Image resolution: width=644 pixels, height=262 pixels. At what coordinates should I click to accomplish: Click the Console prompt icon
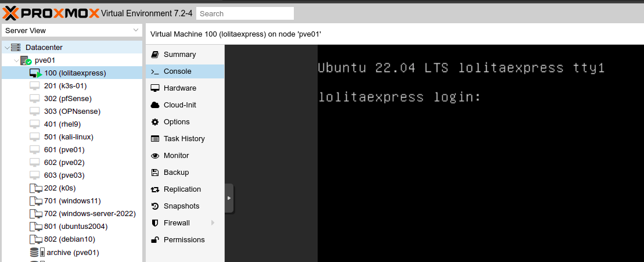[x=155, y=71]
